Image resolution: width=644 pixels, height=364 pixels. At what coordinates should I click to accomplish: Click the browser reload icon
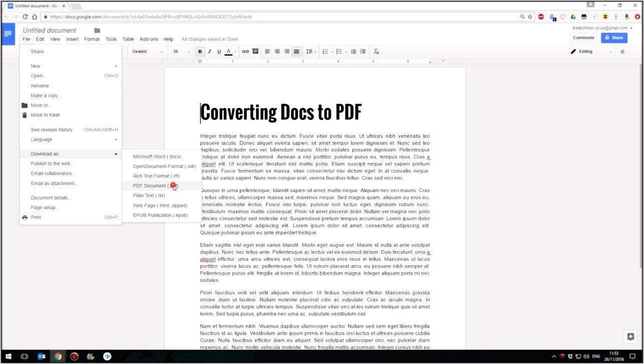coord(25,17)
